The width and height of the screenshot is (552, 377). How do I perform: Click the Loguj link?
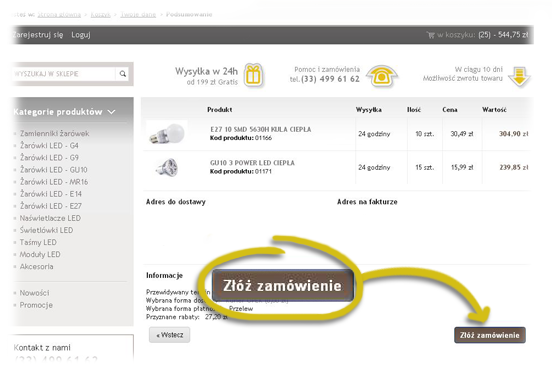coord(81,35)
